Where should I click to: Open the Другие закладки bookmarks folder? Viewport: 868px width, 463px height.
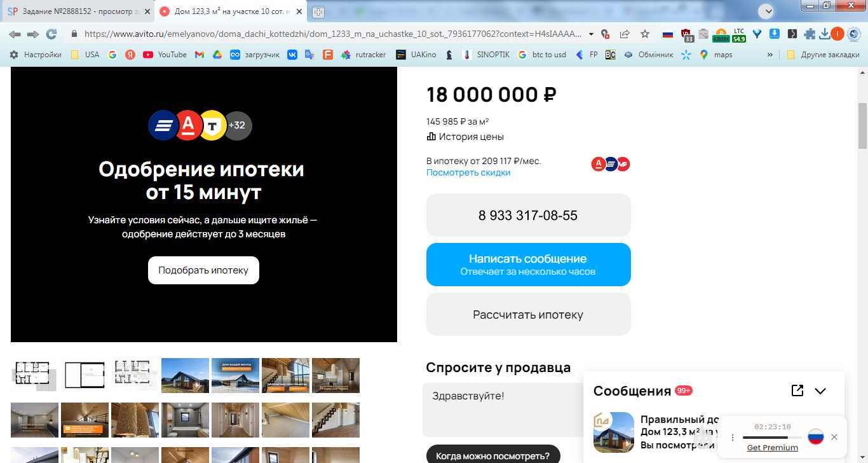click(823, 55)
